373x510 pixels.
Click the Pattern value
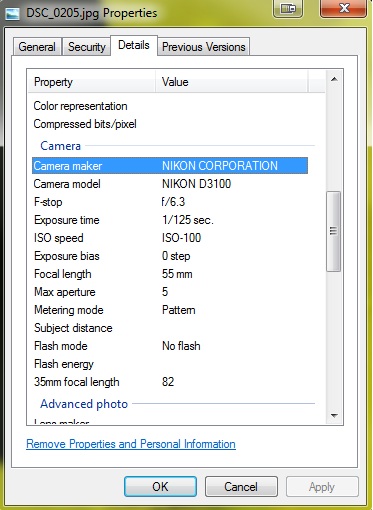click(x=179, y=310)
